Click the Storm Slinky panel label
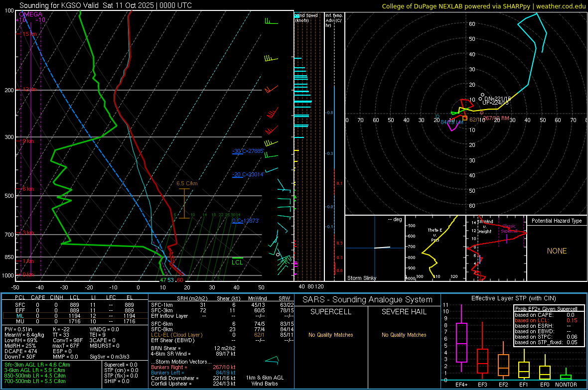This screenshot has height=390, width=588. [361, 278]
